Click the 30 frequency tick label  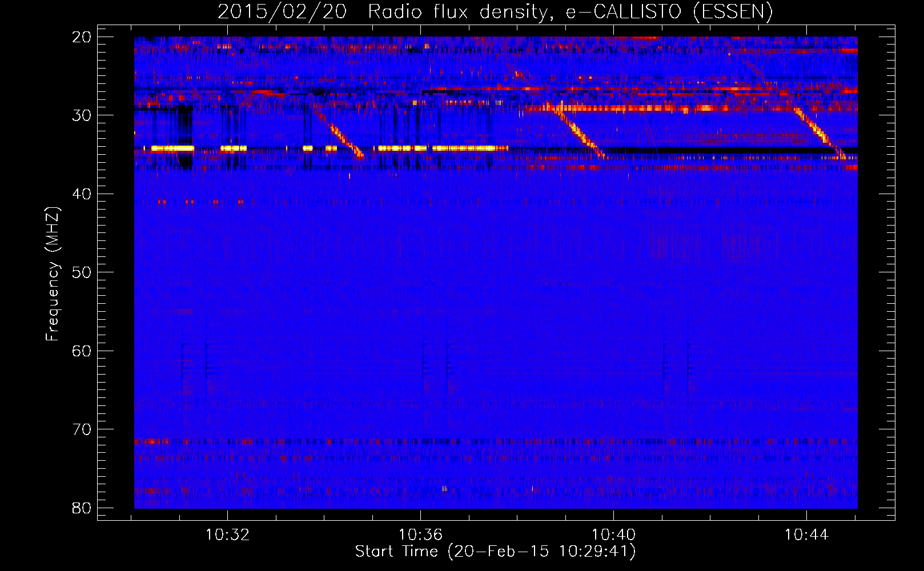tap(82, 115)
